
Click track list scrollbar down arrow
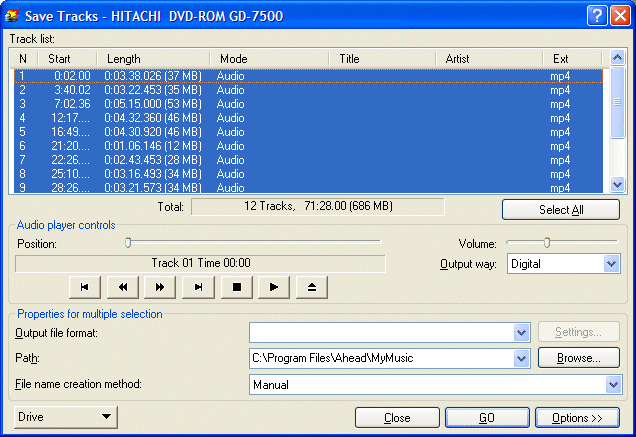(617, 185)
